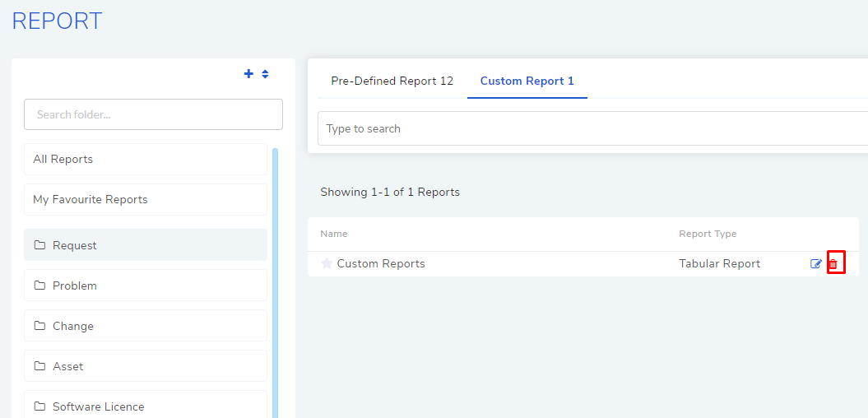Focus the Search folder field
The width and height of the screenshot is (868, 418).
click(x=153, y=114)
